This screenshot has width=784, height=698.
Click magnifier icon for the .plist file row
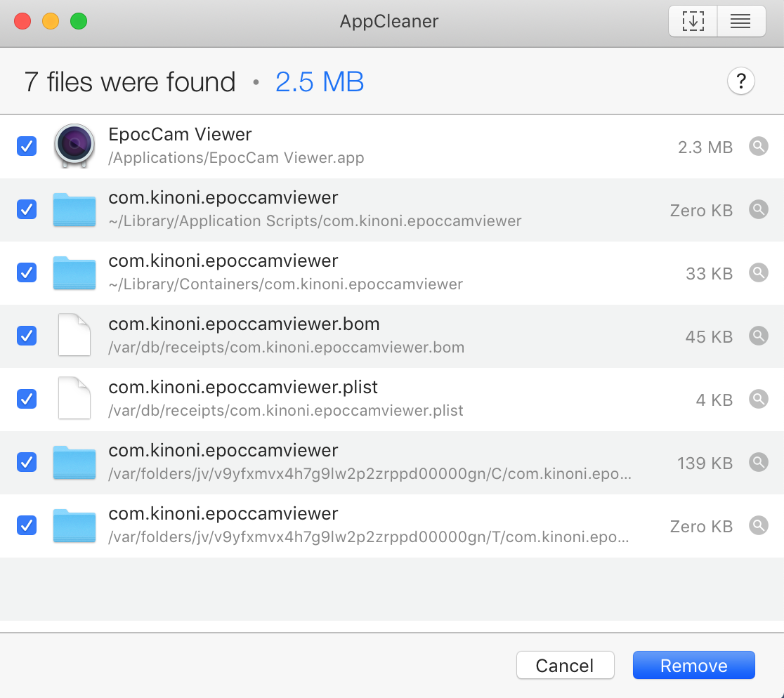click(758, 400)
